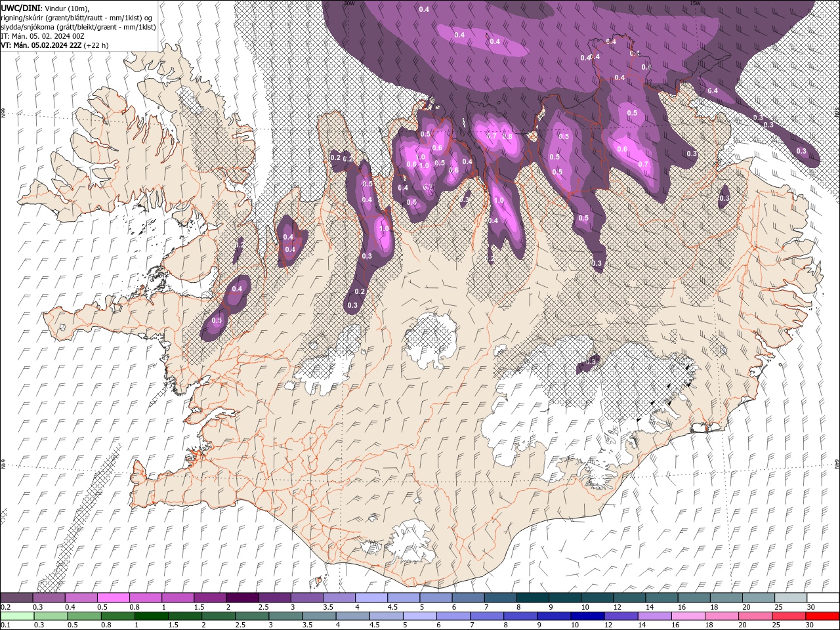Select the pale lavender lower-scale swatch at 5
Viewport: 840px width, 630px height.
click(420, 616)
